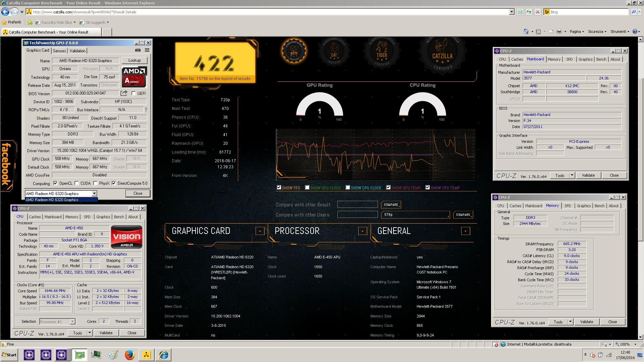The height and width of the screenshot is (362, 644).
Task: Click the Start button
Action: (x=9, y=355)
